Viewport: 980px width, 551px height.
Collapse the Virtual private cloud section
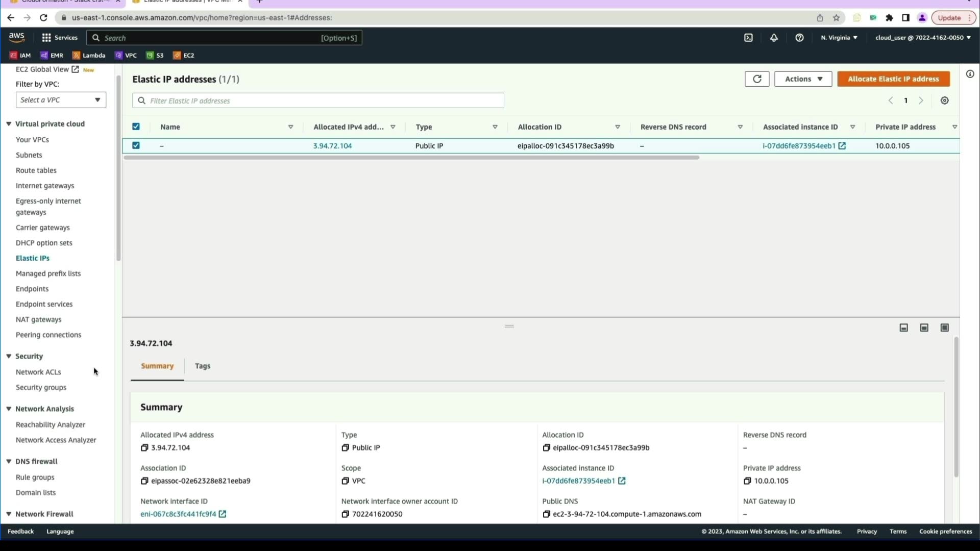9,124
